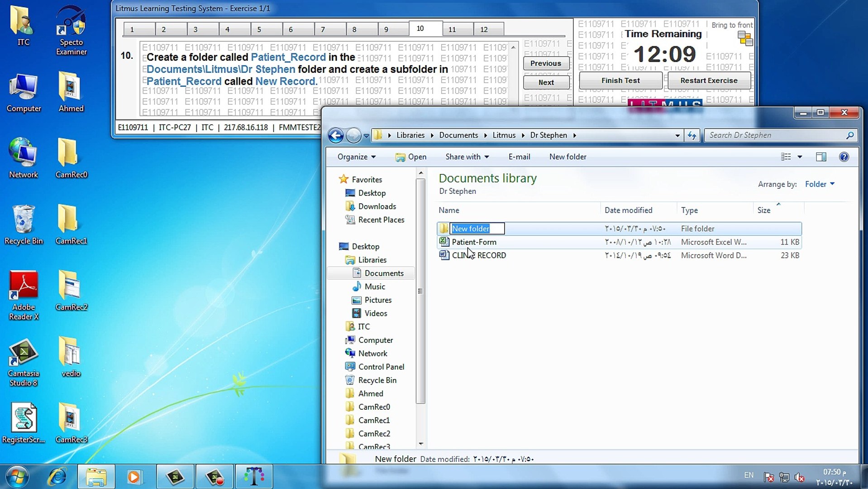868x489 pixels.
Task: Click the Next question button
Action: [x=546, y=82]
